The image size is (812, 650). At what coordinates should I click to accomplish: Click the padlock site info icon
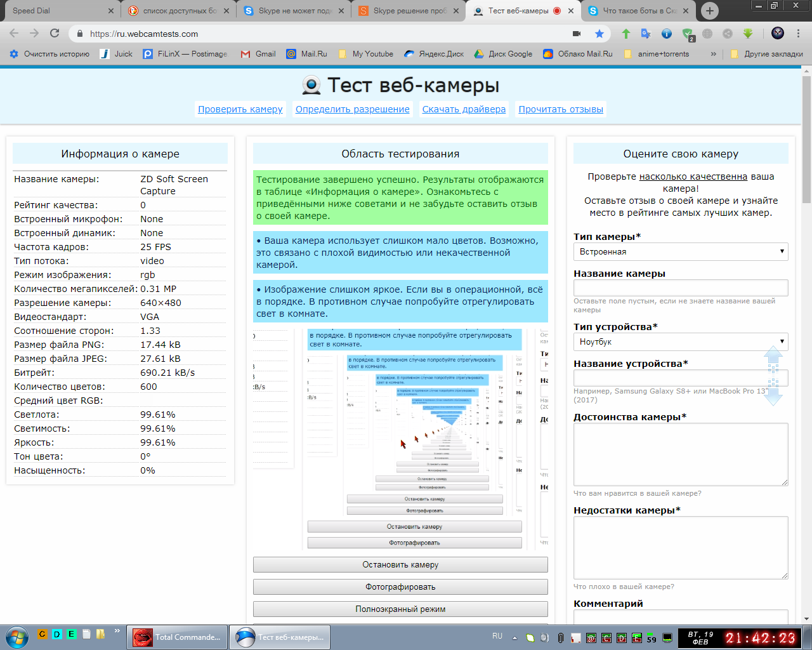80,34
